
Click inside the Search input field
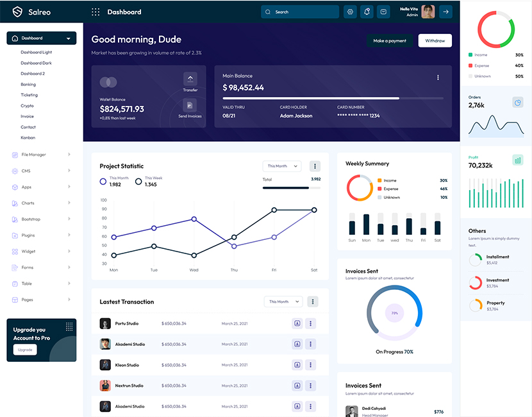pos(304,12)
